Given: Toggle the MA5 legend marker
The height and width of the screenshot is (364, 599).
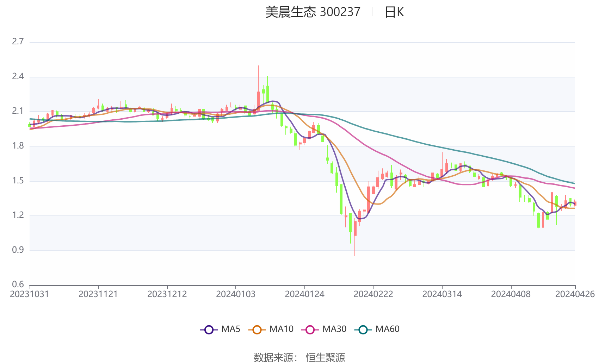Looking at the screenshot, I should 209,330.
